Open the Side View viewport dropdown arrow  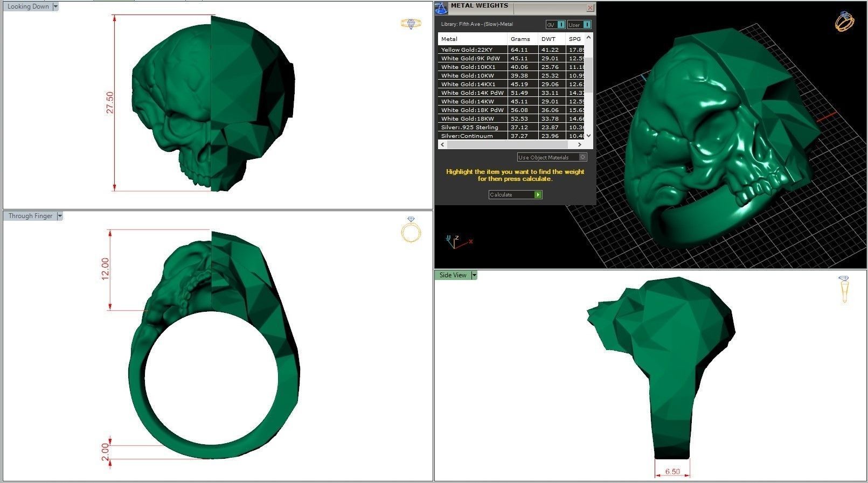coord(474,275)
